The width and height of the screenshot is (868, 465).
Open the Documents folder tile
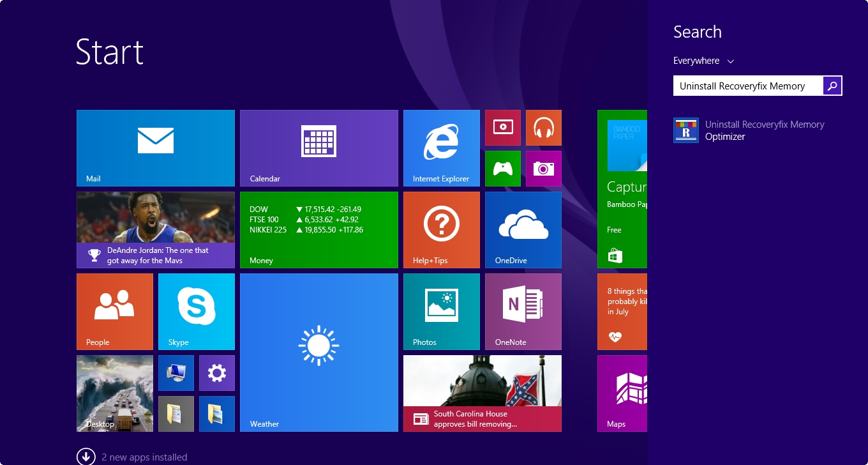click(x=176, y=414)
